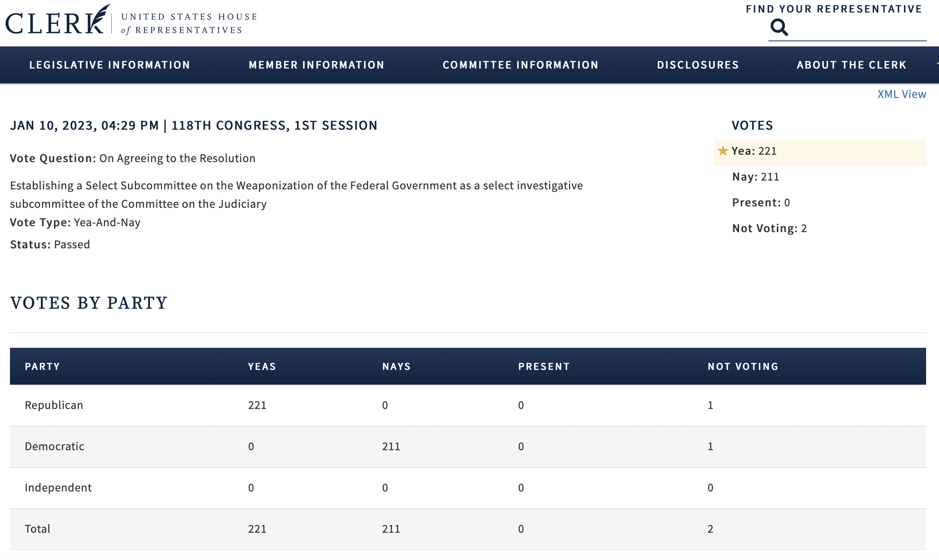Click the CLERK quill logo
Screen dimensions: 939x560
57,20
